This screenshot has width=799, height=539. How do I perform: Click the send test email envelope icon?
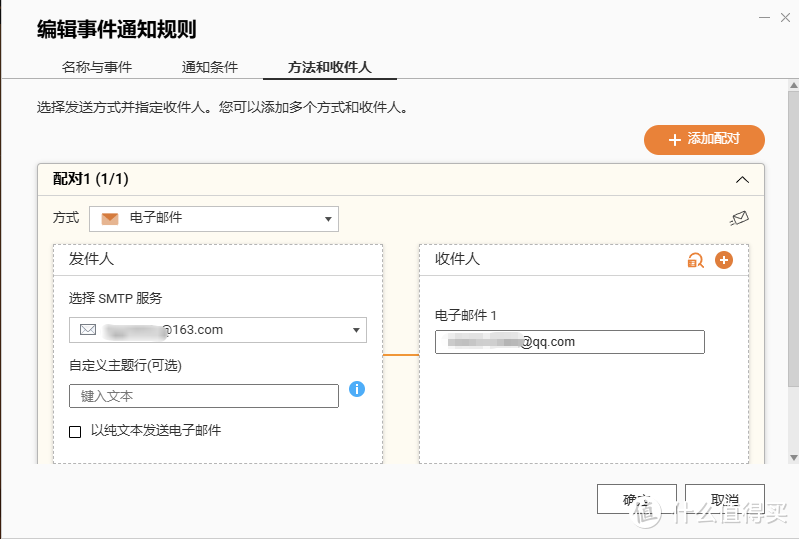[739, 218]
